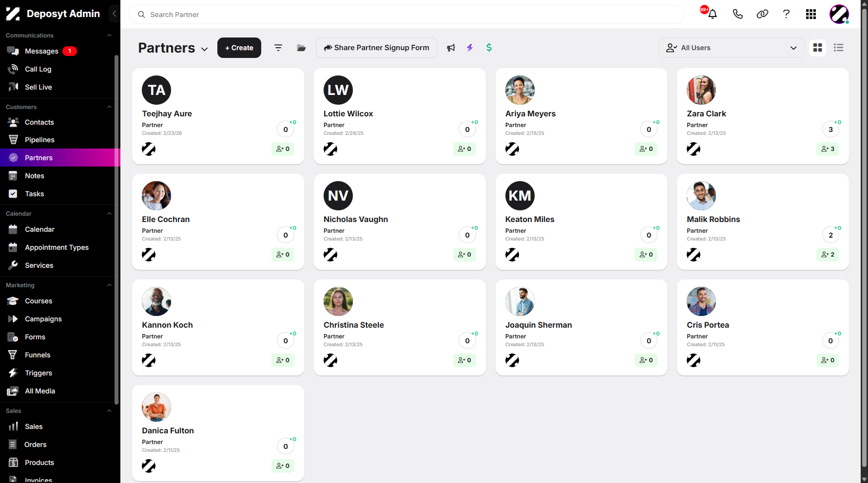
Task: Collapse the Marketing section
Action: 109,285
